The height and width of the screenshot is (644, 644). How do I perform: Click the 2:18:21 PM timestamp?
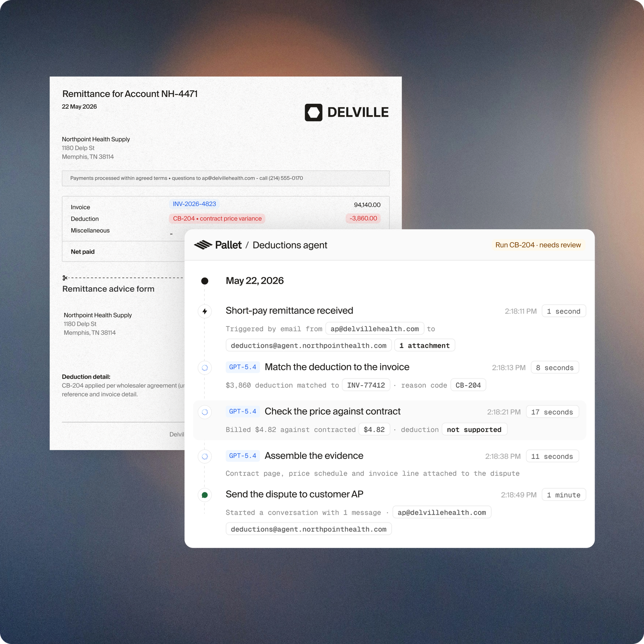pyautogui.click(x=504, y=412)
